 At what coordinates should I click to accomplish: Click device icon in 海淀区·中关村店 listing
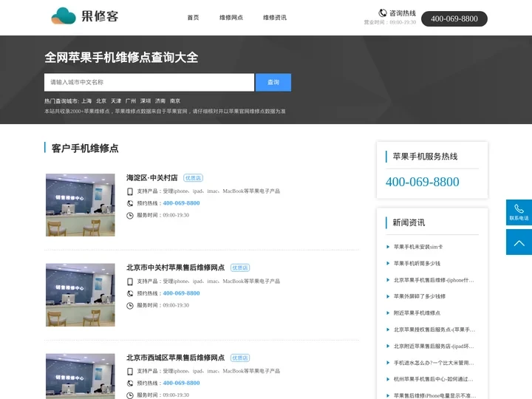[x=130, y=191]
